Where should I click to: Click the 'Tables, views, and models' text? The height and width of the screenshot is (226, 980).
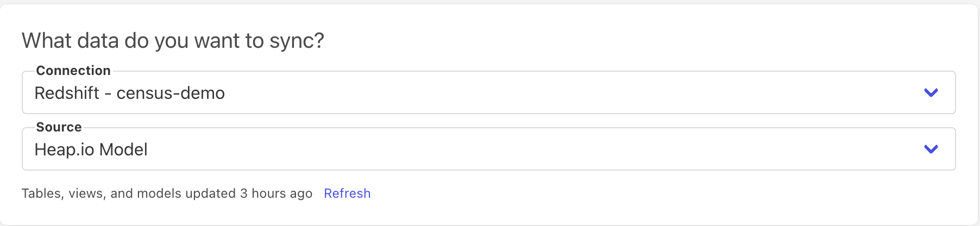click(101, 193)
